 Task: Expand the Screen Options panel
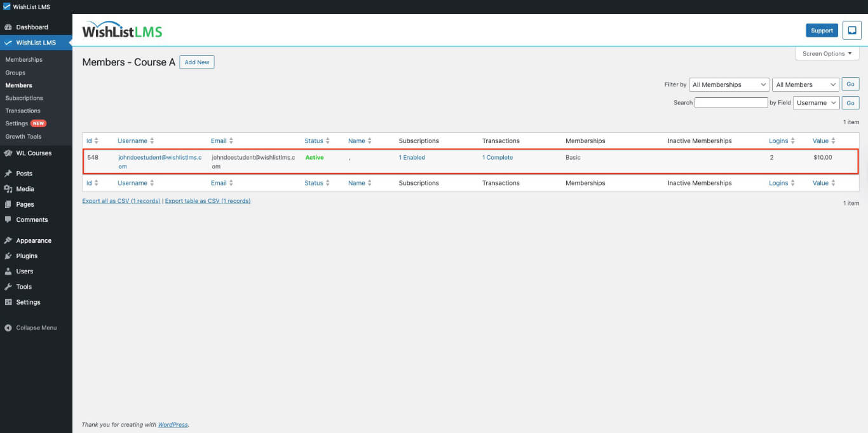pos(827,54)
